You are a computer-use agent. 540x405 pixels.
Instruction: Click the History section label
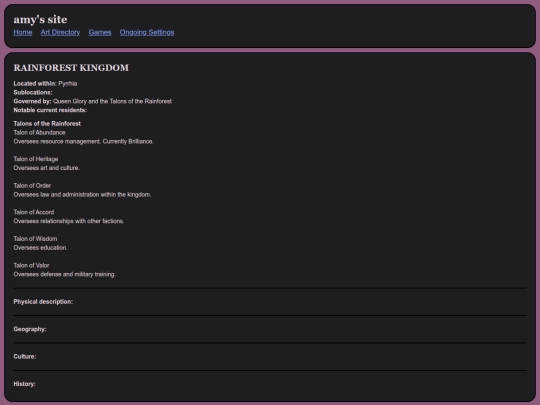click(x=24, y=384)
